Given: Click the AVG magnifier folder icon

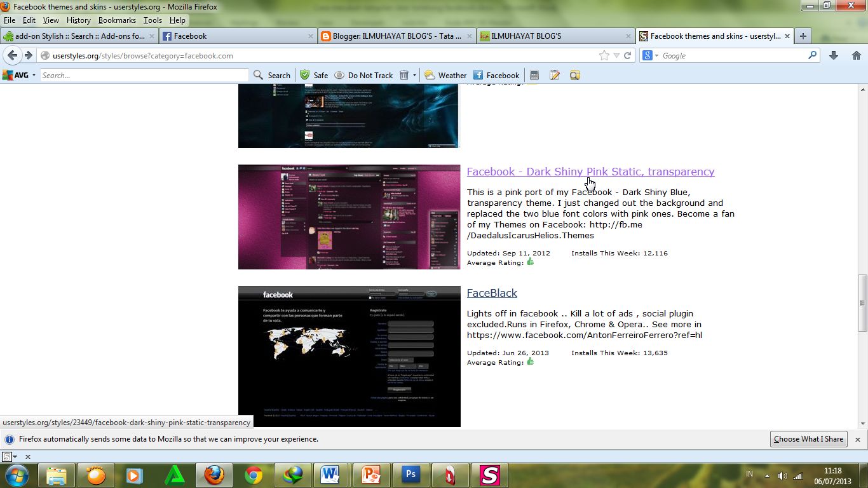Looking at the screenshot, I should click(575, 75).
